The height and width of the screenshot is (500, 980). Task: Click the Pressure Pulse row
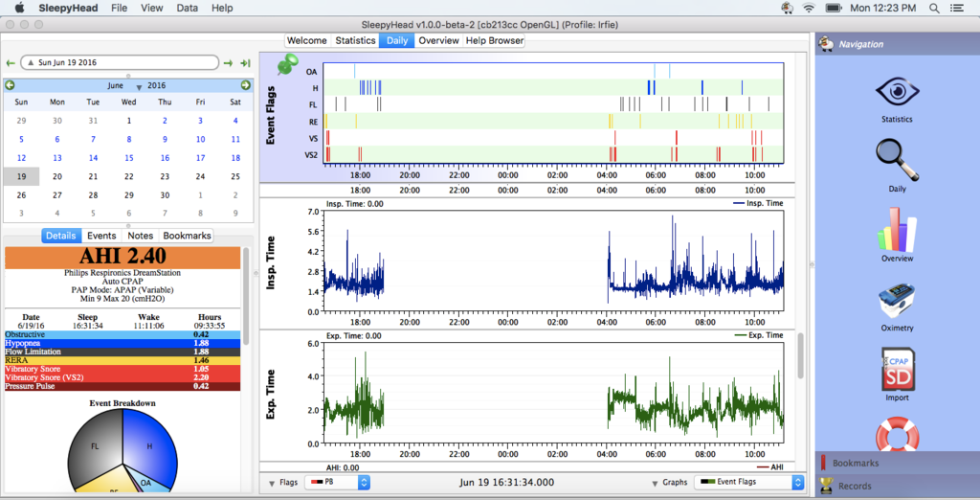(122, 387)
